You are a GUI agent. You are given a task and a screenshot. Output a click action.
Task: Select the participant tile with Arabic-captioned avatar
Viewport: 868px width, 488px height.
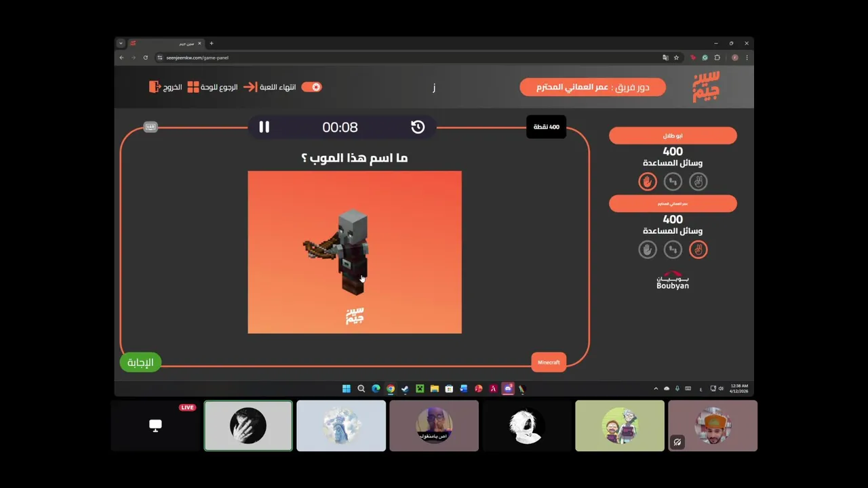434,426
